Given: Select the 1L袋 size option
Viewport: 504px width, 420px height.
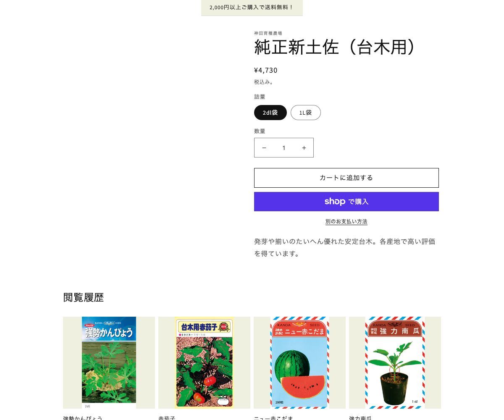Looking at the screenshot, I should [306, 113].
